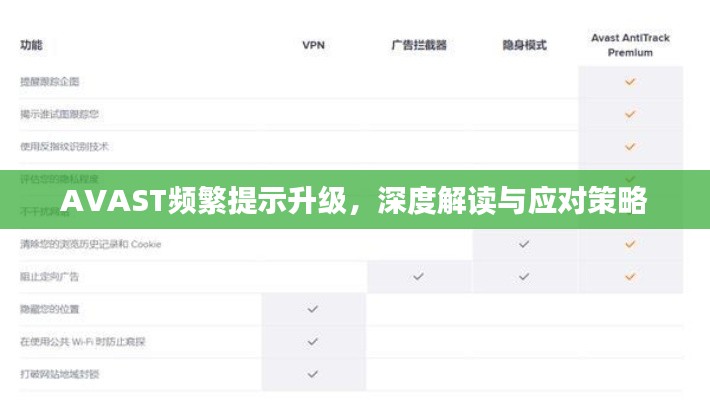Image resolution: width=710 pixels, height=400 pixels.
Task: Select the 在使用公共 Wi-Fi 时防止窥探 label
Action: point(82,342)
